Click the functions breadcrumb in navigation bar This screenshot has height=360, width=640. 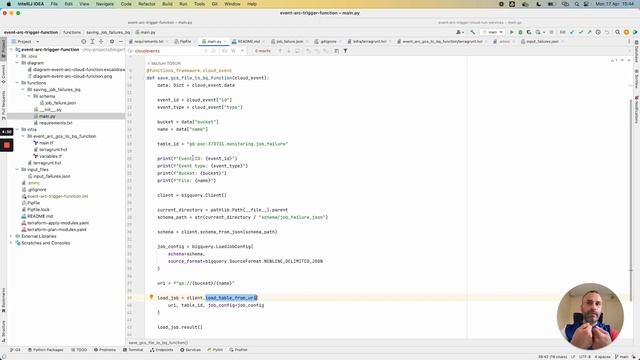tap(72, 32)
